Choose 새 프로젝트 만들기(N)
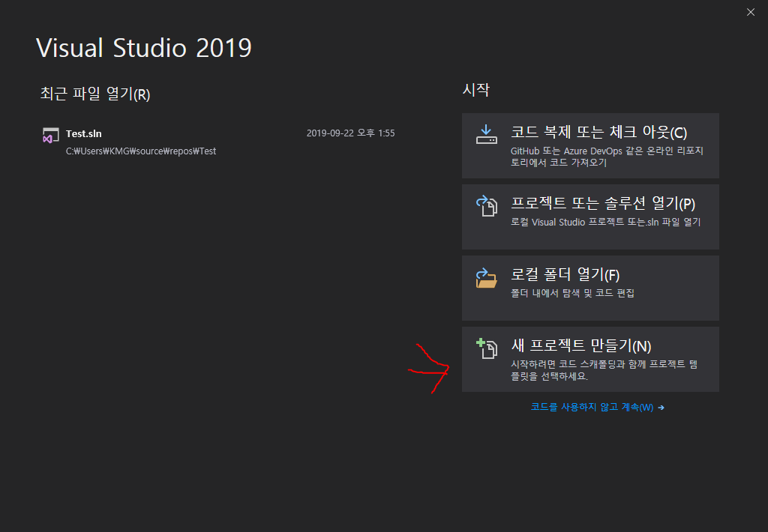 590,359
